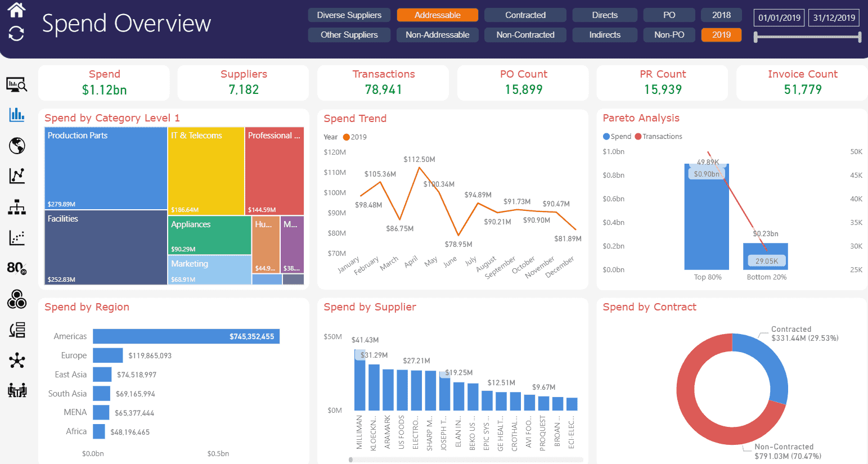Open the supplier diversity circles icon
868x464 pixels.
[16, 300]
